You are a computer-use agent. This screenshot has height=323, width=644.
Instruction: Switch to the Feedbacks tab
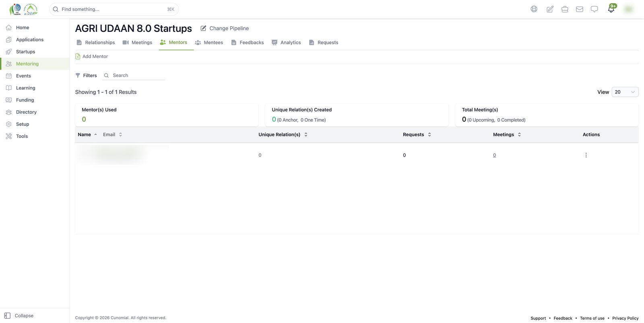tap(247, 42)
